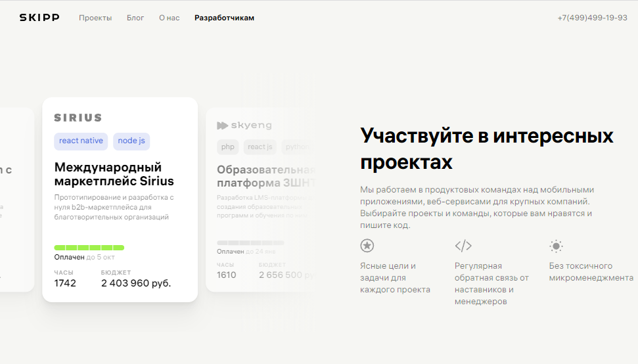
Task: Click the hours value 1742
Action: click(x=65, y=283)
